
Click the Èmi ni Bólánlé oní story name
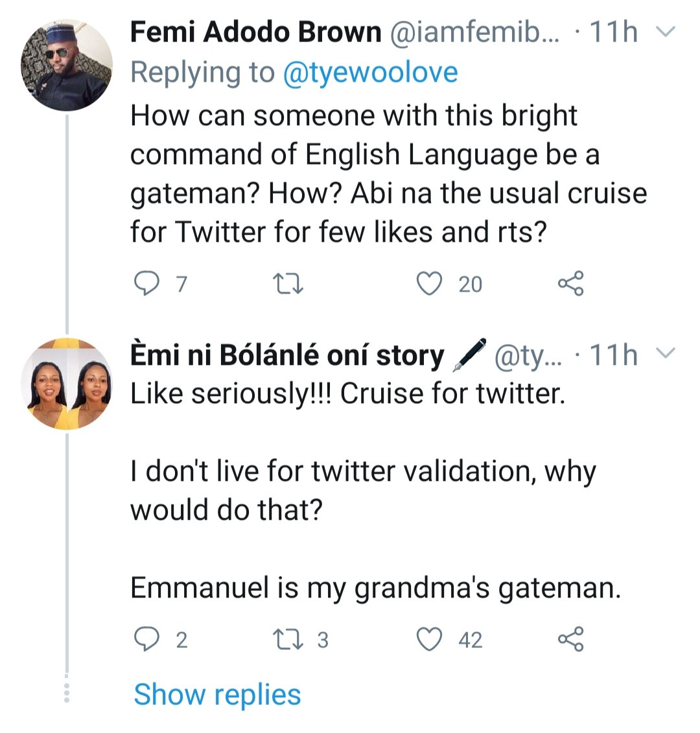click(287, 355)
